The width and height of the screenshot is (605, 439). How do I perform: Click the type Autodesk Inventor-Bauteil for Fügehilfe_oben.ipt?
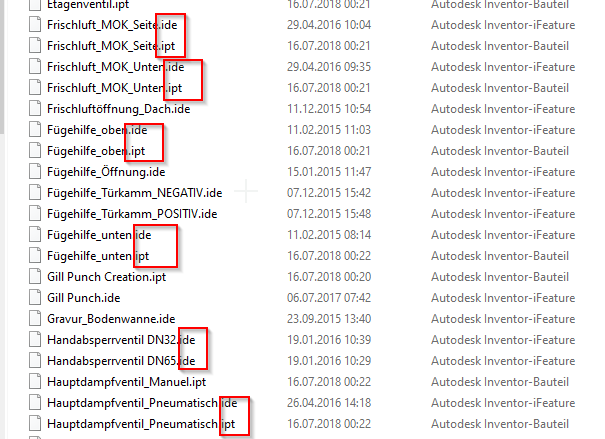500,151
